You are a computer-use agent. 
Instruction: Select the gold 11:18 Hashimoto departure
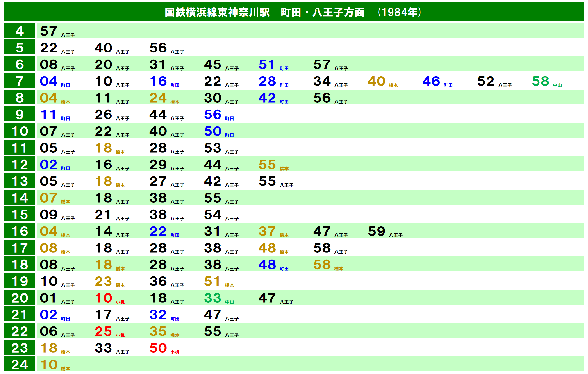pos(103,148)
